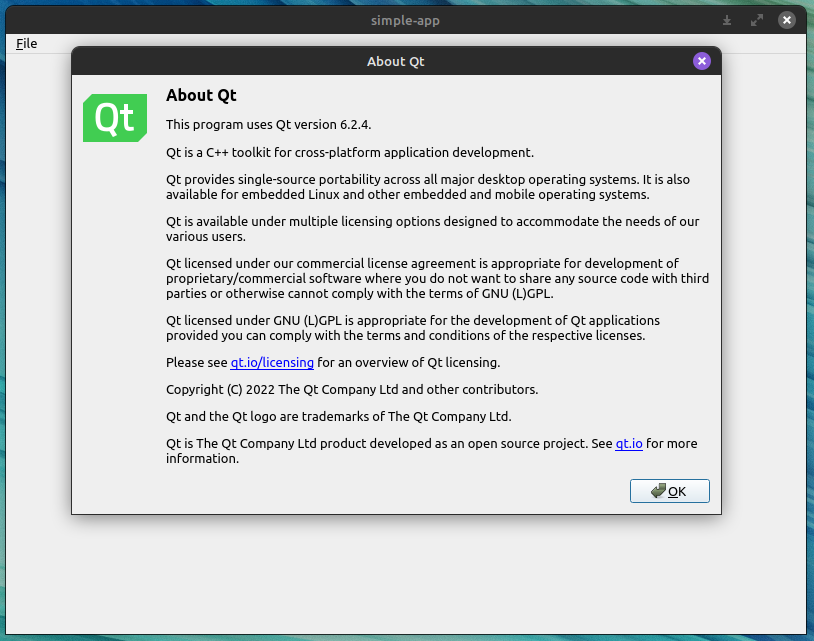The width and height of the screenshot is (814, 641).
Task: Click the OK button in About Qt
Action: (670, 491)
